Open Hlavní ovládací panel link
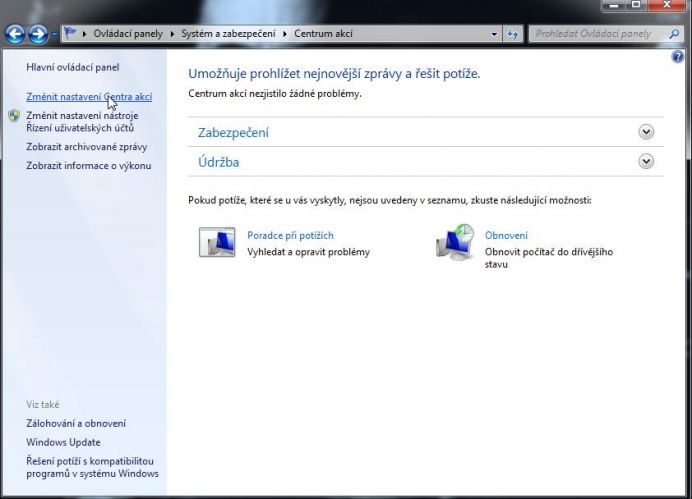Screen dimensions: 692x499 point(73,68)
